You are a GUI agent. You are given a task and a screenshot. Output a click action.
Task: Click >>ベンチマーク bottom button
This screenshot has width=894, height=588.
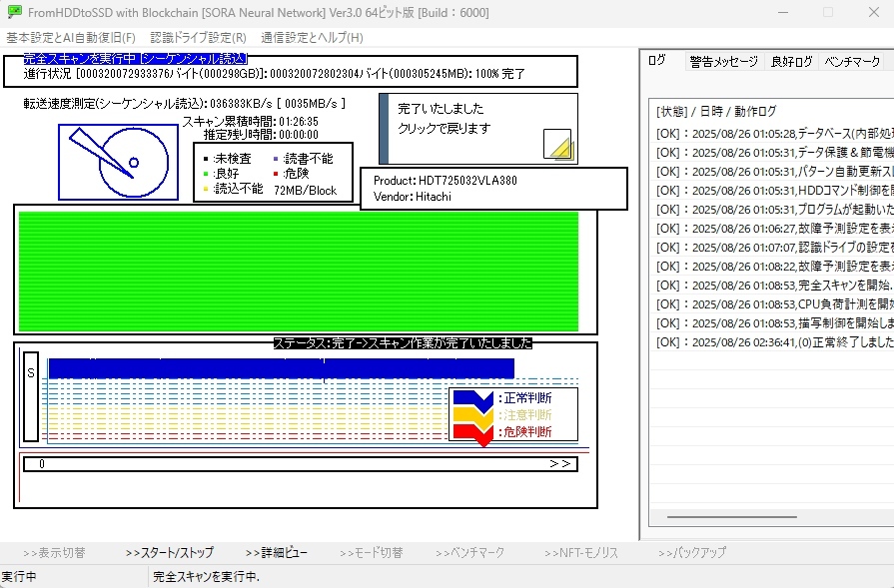[469, 553]
